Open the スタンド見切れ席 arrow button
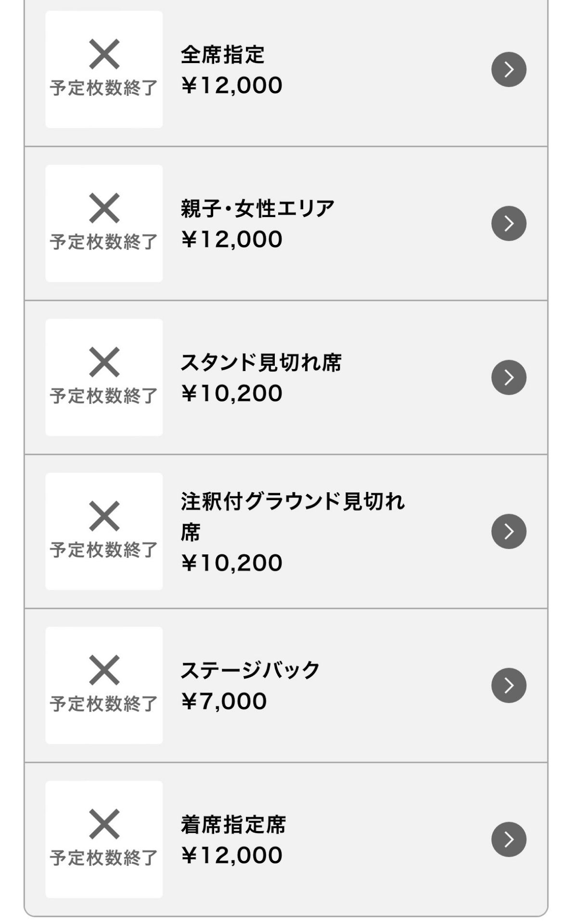The width and height of the screenshot is (566, 924). point(509,377)
